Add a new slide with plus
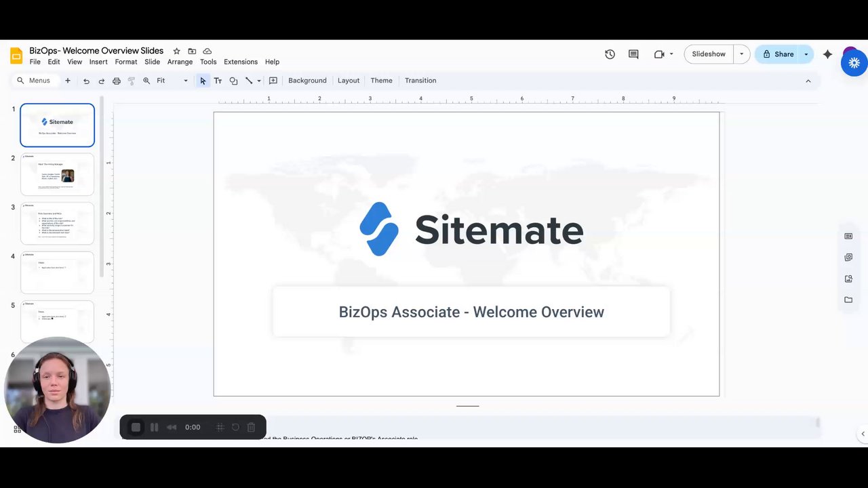The image size is (868, 488). [x=67, y=81]
